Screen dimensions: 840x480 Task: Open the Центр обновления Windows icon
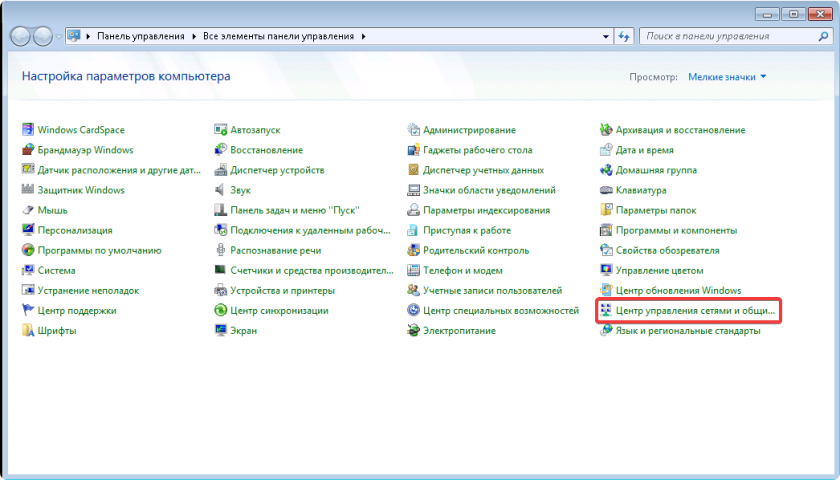[x=606, y=291]
